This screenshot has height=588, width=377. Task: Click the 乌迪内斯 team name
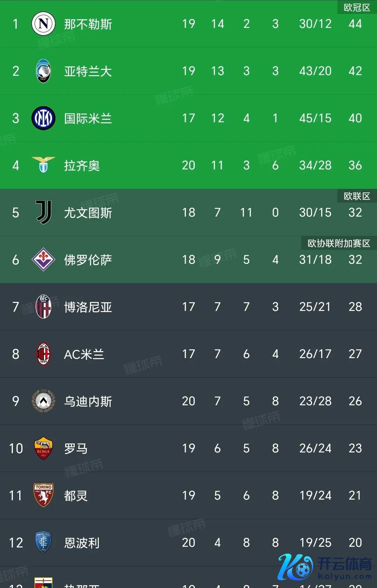[88, 401]
